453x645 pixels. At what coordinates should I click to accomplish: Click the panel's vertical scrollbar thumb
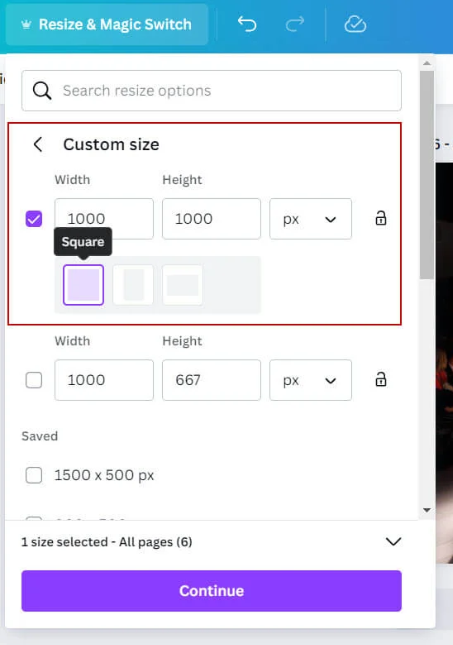coord(427,175)
